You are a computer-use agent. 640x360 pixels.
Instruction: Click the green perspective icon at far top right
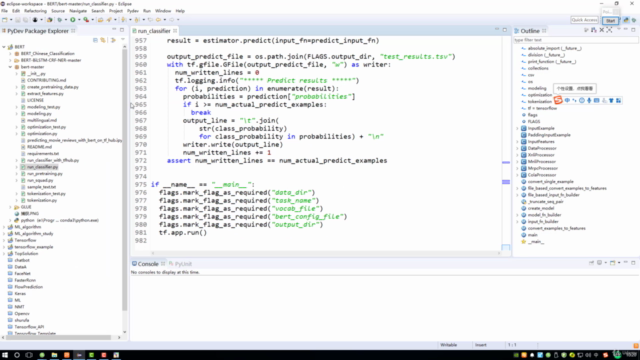[634, 20]
